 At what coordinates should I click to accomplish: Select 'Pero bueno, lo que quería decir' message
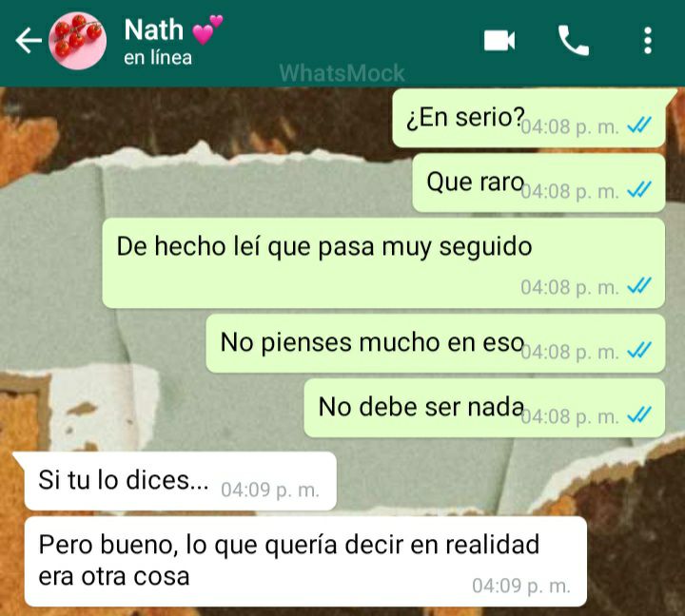coord(305,562)
